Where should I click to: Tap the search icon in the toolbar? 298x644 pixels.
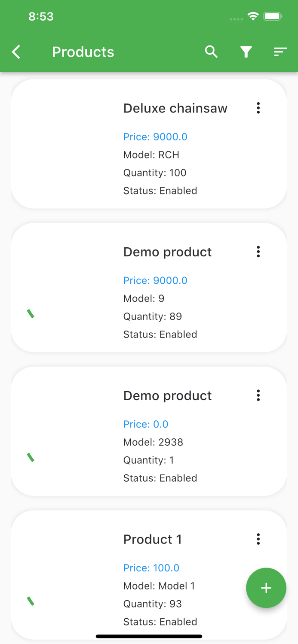211,52
